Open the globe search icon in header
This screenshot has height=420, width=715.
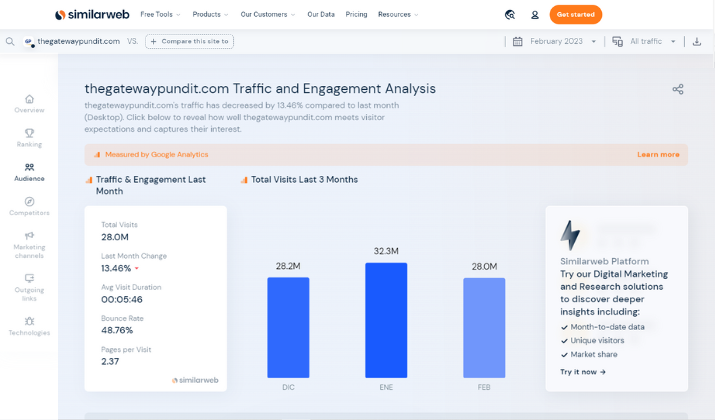pos(510,15)
